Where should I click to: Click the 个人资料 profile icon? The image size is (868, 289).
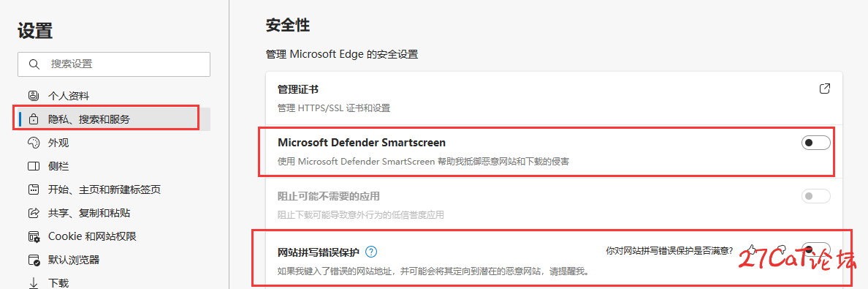(34, 96)
